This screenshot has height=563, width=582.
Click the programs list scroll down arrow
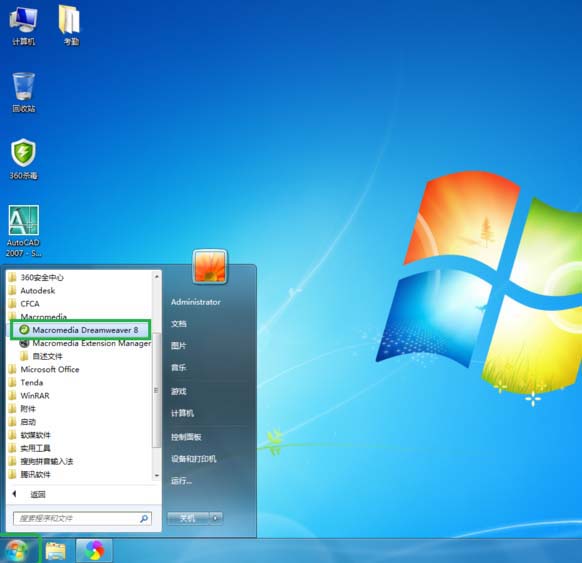coord(157,475)
